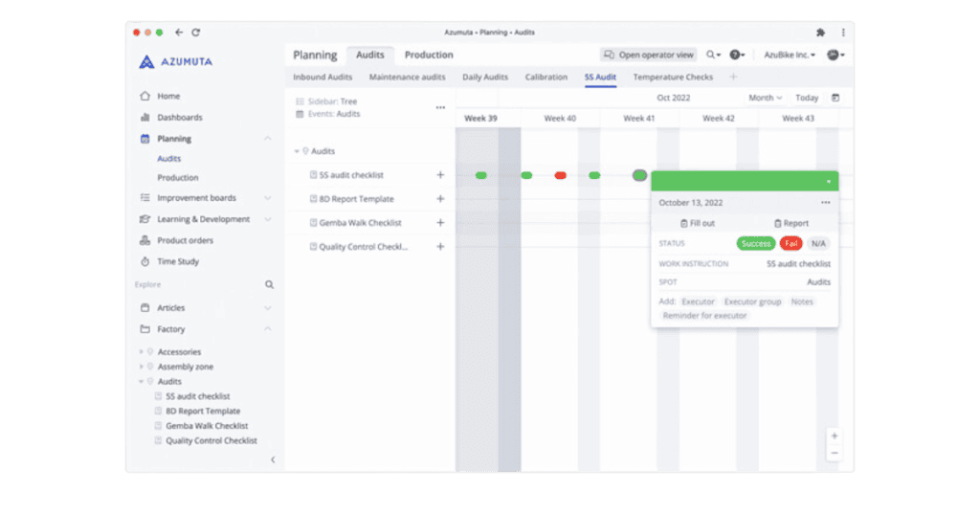Add event to 8D Report Template row
This screenshot has height=513, width=980.
tap(440, 199)
